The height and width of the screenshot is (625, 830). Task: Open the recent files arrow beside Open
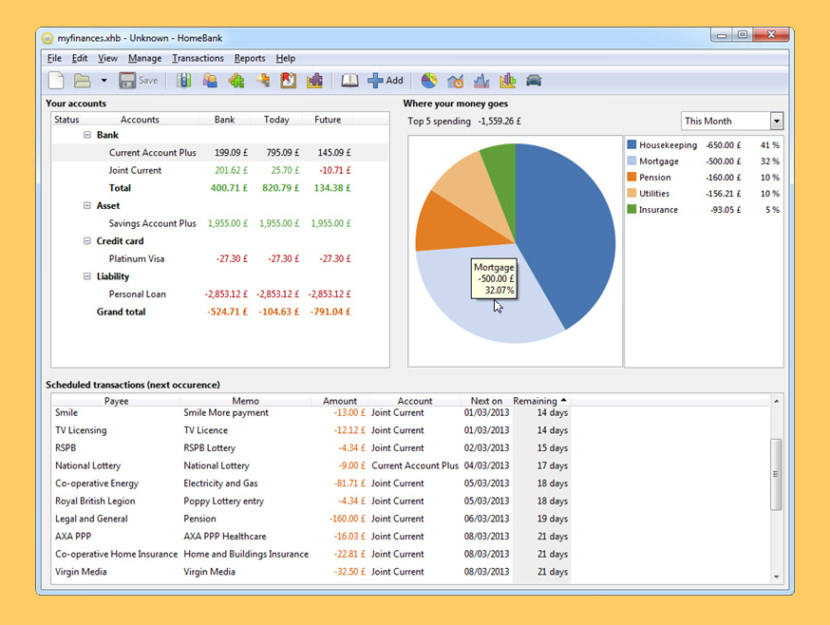[x=104, y=81]
